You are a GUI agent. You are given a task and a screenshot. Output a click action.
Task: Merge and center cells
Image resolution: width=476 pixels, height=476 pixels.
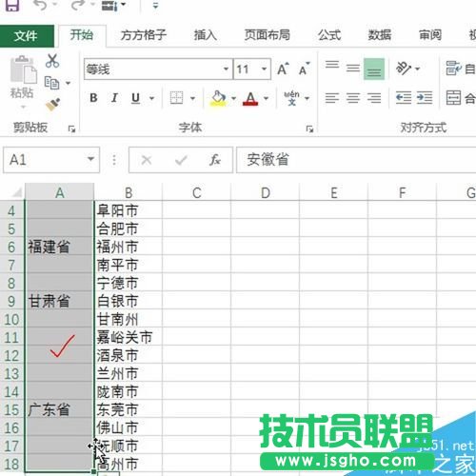(x=460, y=98)
